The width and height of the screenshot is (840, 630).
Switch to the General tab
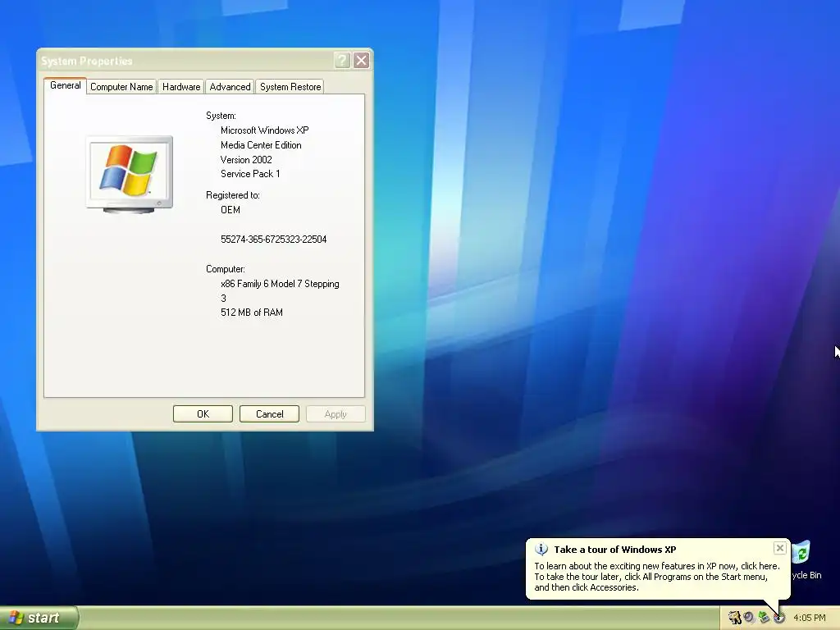click(66, 85)
